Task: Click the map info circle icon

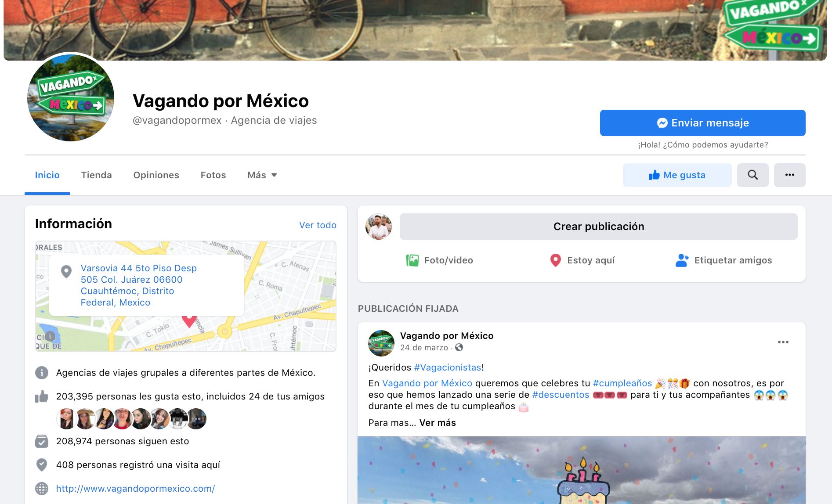Action: tap(50, 336)
